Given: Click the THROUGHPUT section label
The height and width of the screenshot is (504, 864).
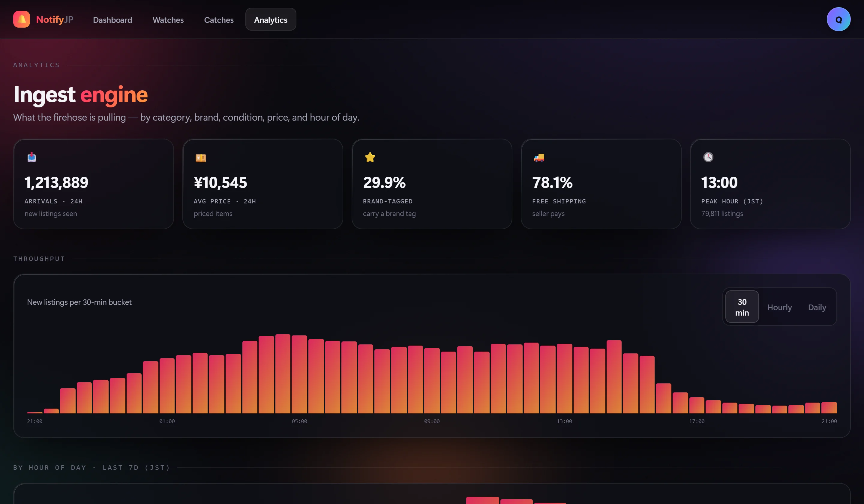Looking at the screenshot, I should coord(39,259).
